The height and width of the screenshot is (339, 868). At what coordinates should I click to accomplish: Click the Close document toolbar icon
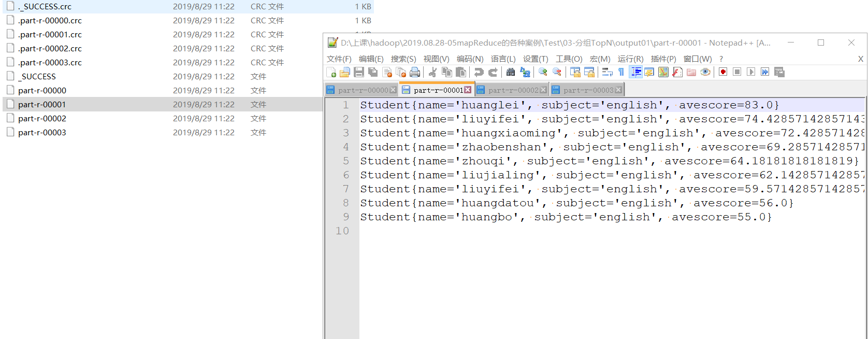(387, 72)
